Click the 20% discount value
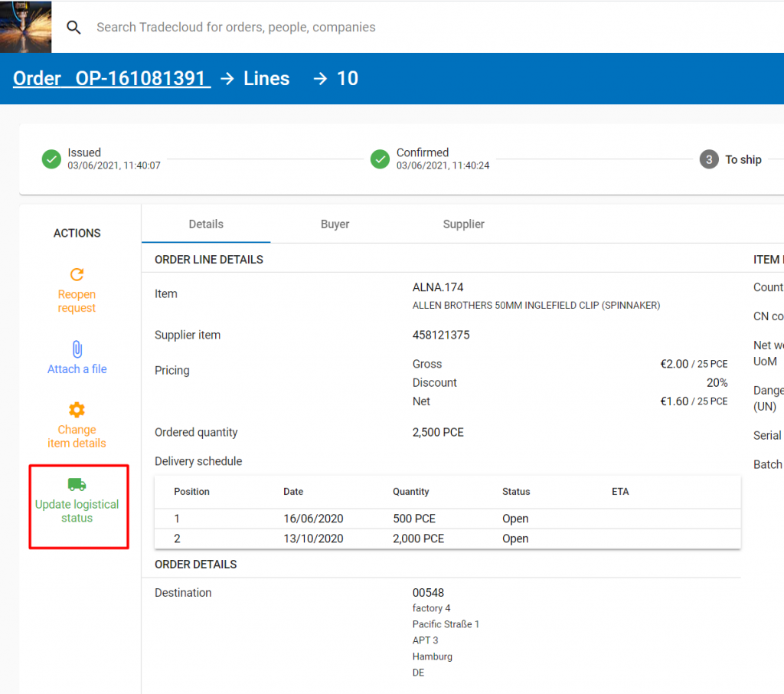Image resolution: width=784 pixels, height=694 pixels. point(717,383)
